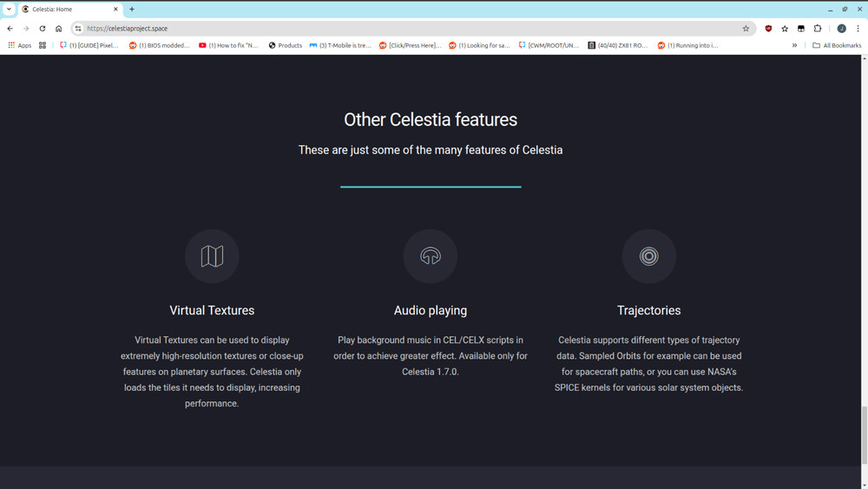
Task: Switch to the Celestia: Home tab
Action: point(69,10)
